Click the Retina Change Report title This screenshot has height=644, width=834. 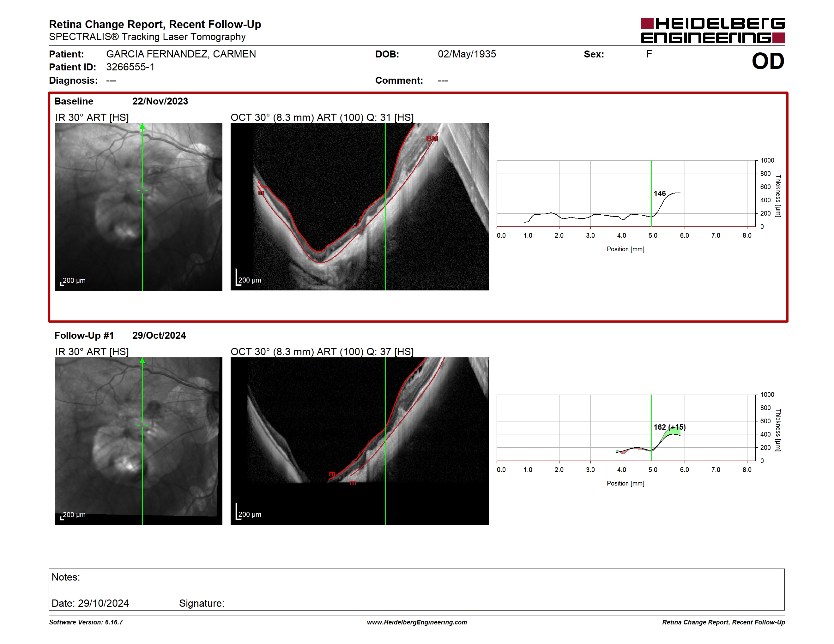[x=155, y=24]
